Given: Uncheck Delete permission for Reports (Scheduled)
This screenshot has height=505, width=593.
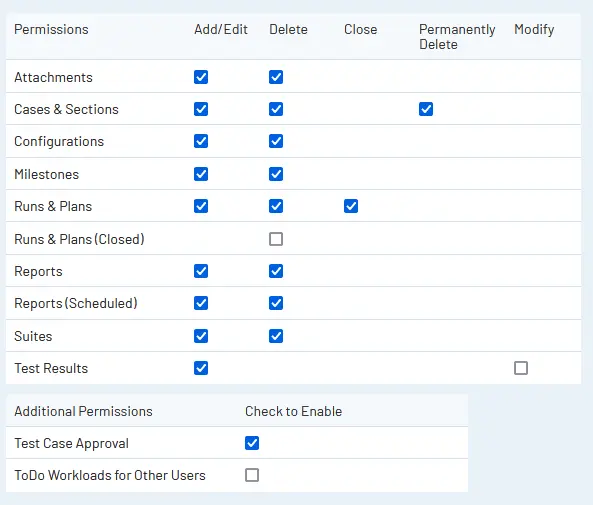Looking at the screenshot, I should pyautogui.click(x=276, y=303).
